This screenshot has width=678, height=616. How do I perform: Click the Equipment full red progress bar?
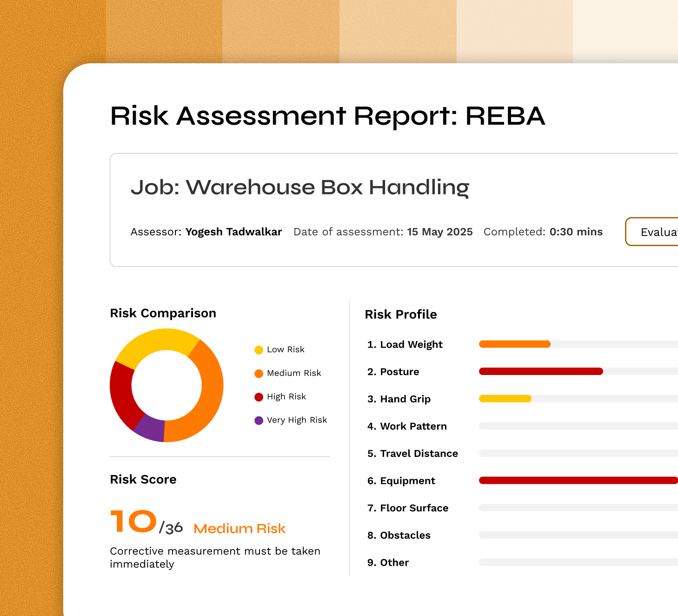[578, 481]
